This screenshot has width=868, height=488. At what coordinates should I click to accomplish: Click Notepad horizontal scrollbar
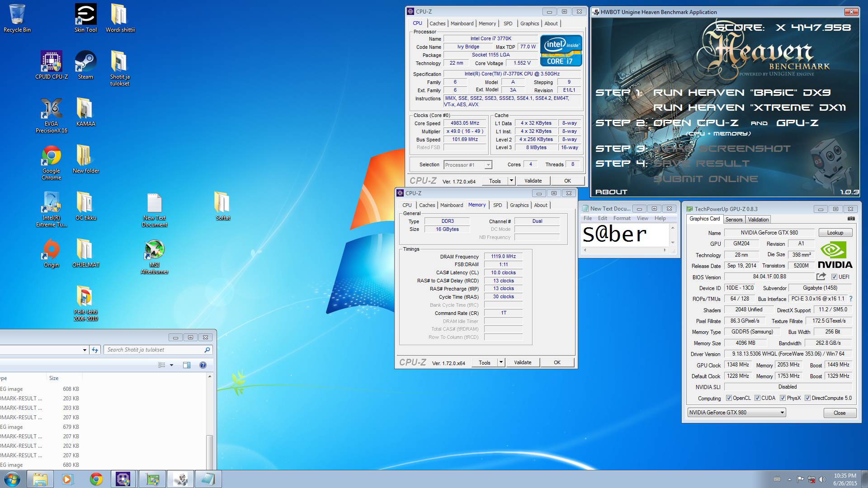pos(625,250)
